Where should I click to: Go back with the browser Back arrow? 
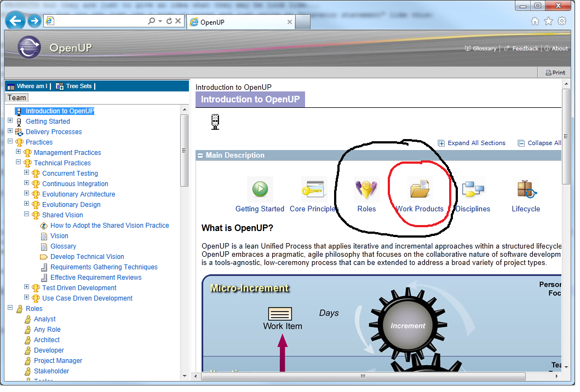pos(15,21)
